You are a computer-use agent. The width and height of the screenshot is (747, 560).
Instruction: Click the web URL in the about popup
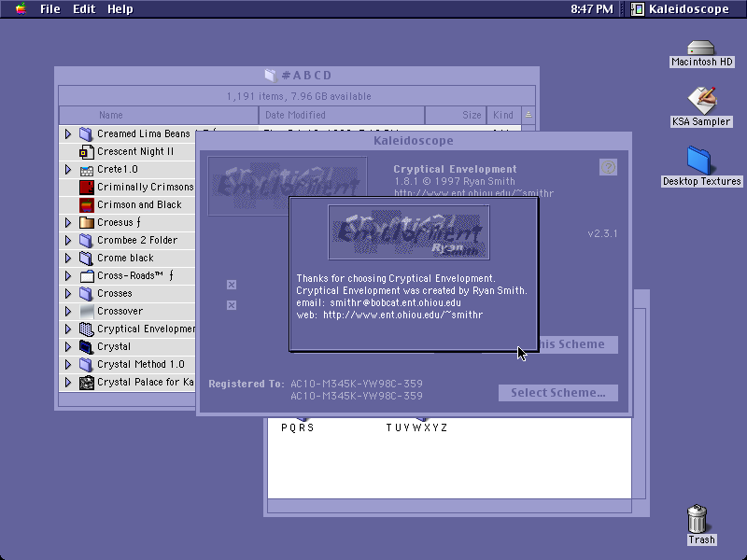pyautogui.click(x=403, y=315)
